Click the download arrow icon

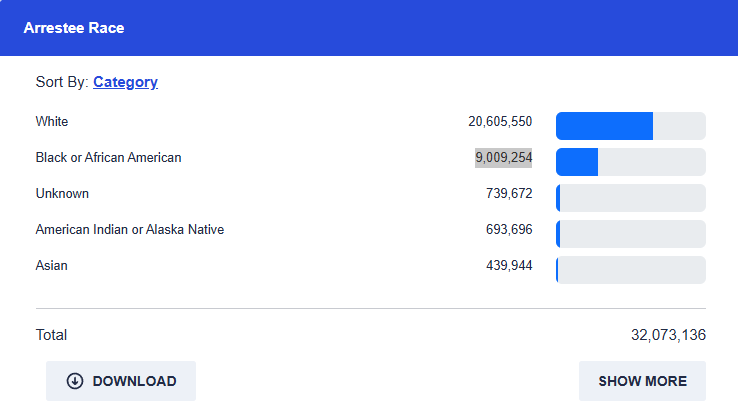coord(75,381)
